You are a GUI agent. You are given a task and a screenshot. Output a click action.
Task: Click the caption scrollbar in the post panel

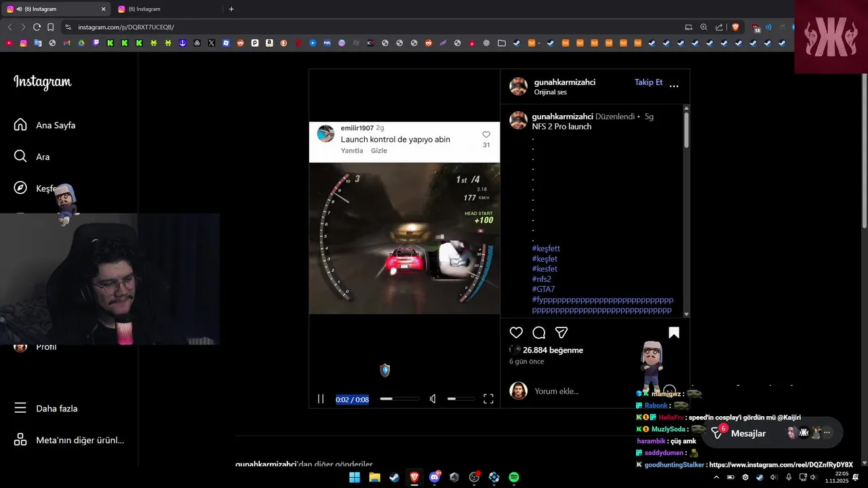pos(686,129)
